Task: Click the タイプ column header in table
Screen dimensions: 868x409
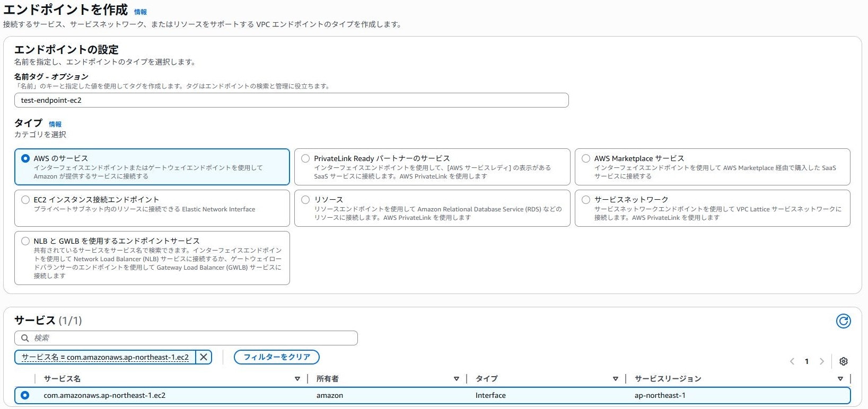Action: pyautogui.click(x=487, y=379)
